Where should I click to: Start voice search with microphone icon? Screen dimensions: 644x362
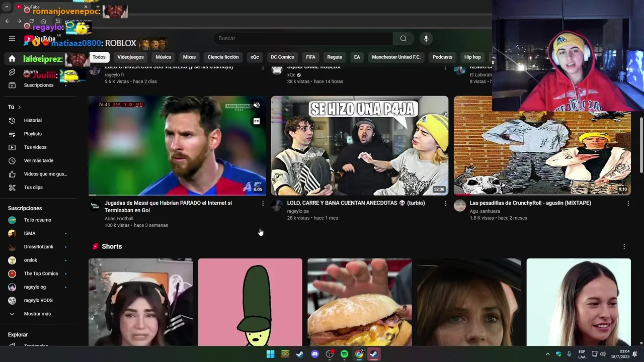tap(426, 39)
